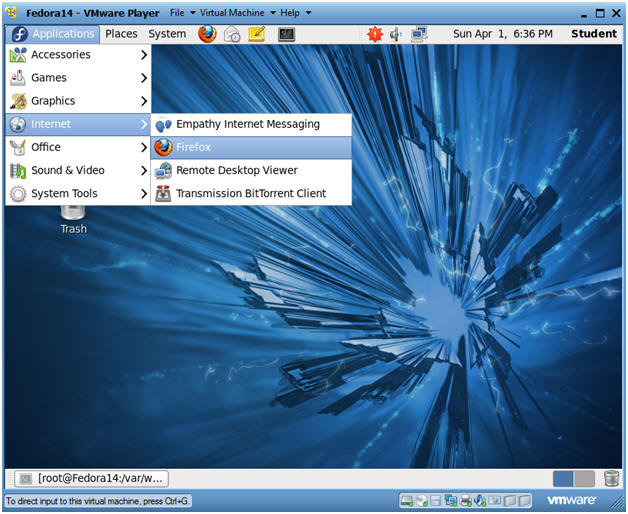Image resolution: width=628 pixels, height=514 pixels.
Task: Choose Remote Desktop Viewer menu entry
Action: (x=251, y=170)
